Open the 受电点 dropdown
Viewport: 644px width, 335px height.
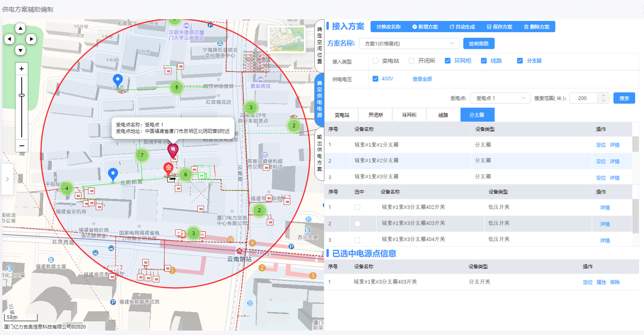(x=500, y=98)
